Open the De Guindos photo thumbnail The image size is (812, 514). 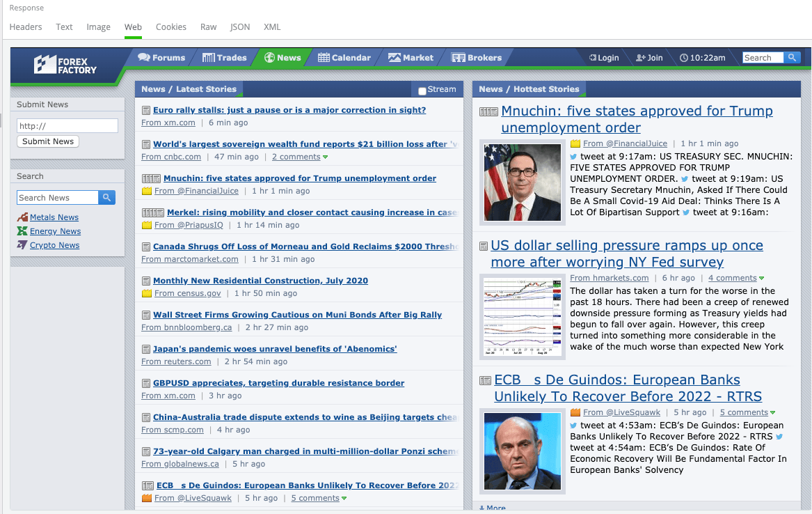click(523, 451)
